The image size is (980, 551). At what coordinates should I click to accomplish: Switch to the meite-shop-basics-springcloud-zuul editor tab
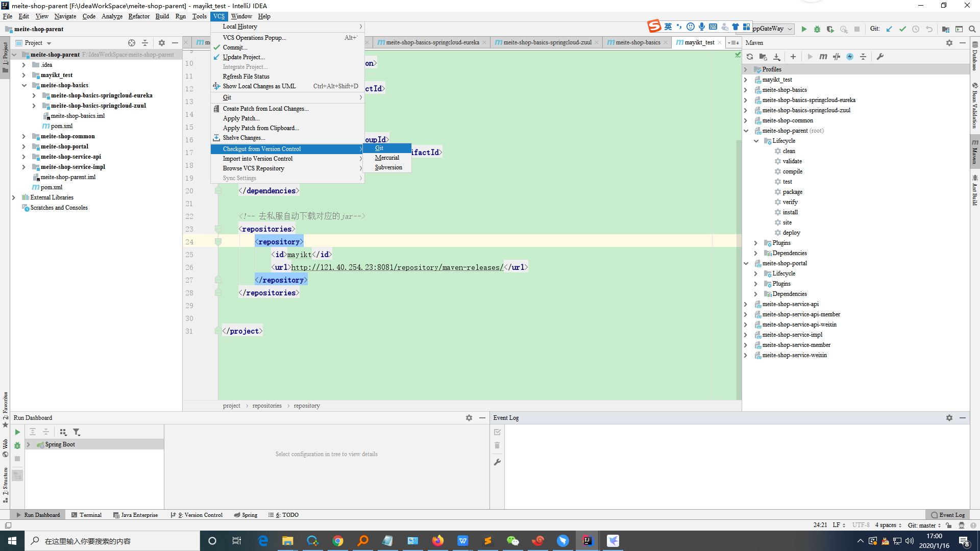[546, 43]
